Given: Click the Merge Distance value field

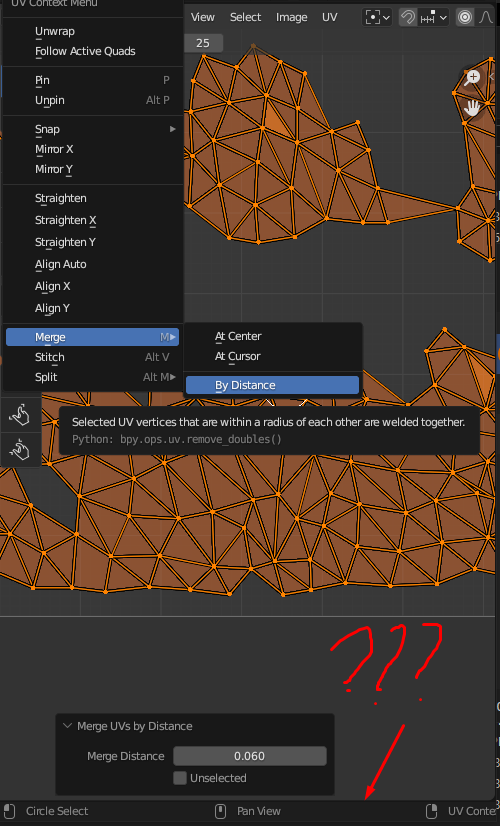Looking at the screenshot, I should (250, 756).
